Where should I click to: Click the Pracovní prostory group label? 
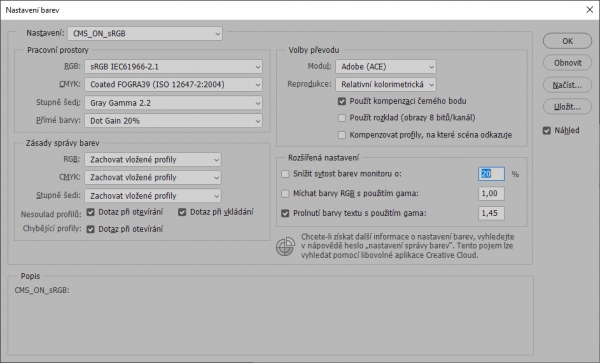click(58, 50)
